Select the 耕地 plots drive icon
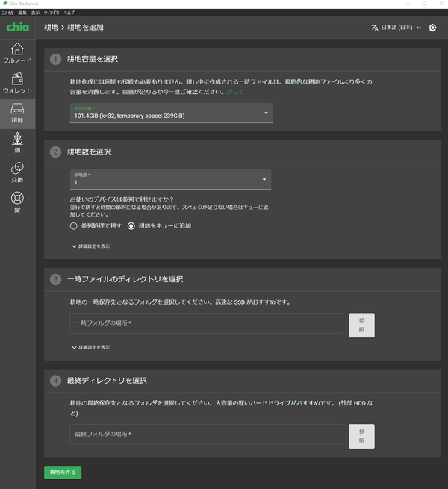 click(x=17, y=108)
